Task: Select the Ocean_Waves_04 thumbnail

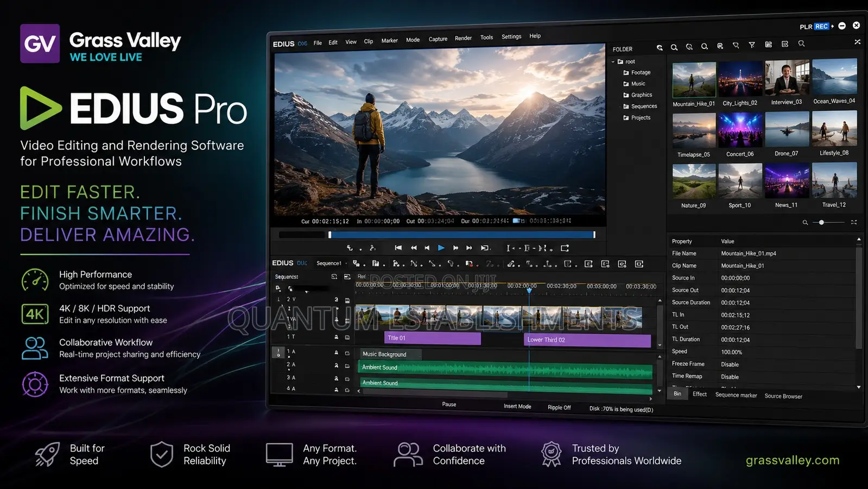Action: pyautogui.click(x=834, y=77)
